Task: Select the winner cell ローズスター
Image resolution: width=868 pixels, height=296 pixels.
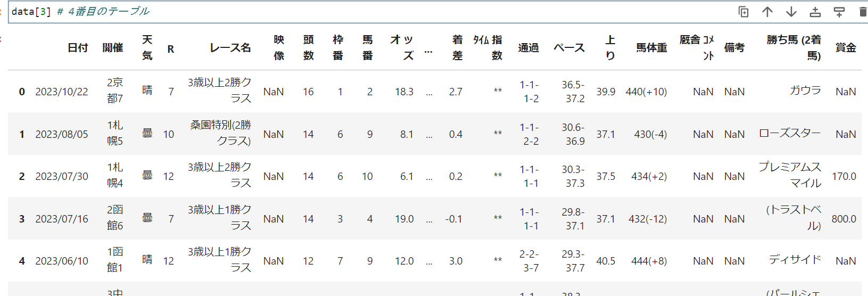Action: pos(790,133)
